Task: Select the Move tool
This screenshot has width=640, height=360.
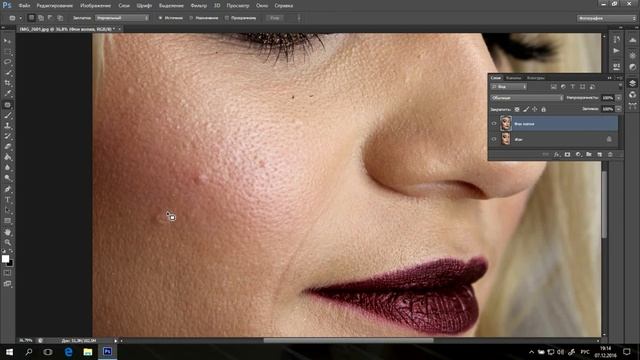Action: click(7, 41)
